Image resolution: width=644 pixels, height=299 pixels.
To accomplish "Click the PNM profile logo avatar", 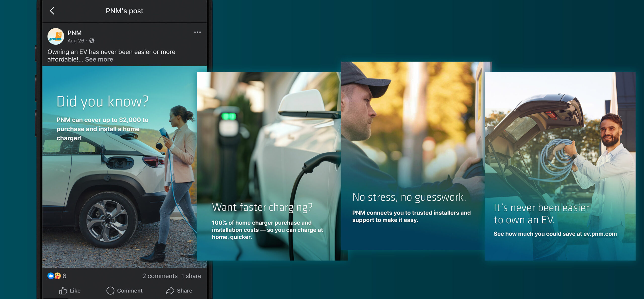I will (56, 36).
